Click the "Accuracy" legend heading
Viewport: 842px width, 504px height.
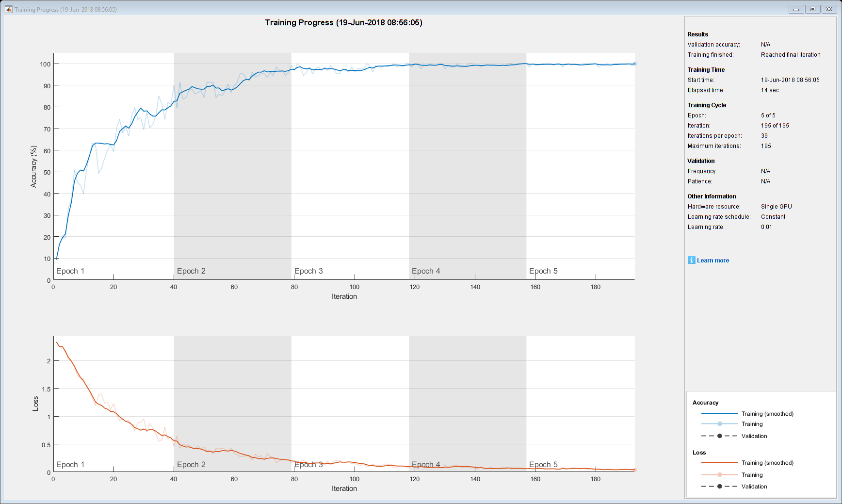tap(705, 403)
